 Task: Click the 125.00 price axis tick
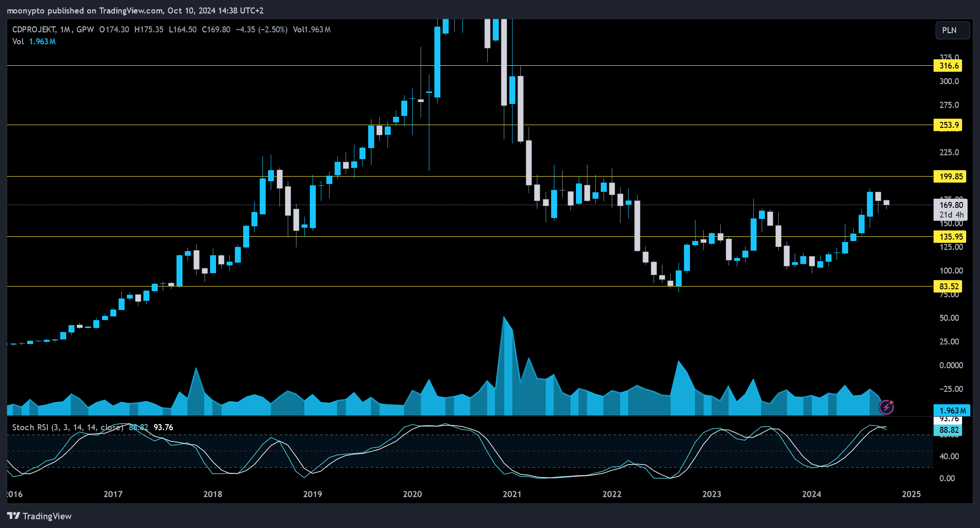951,247
